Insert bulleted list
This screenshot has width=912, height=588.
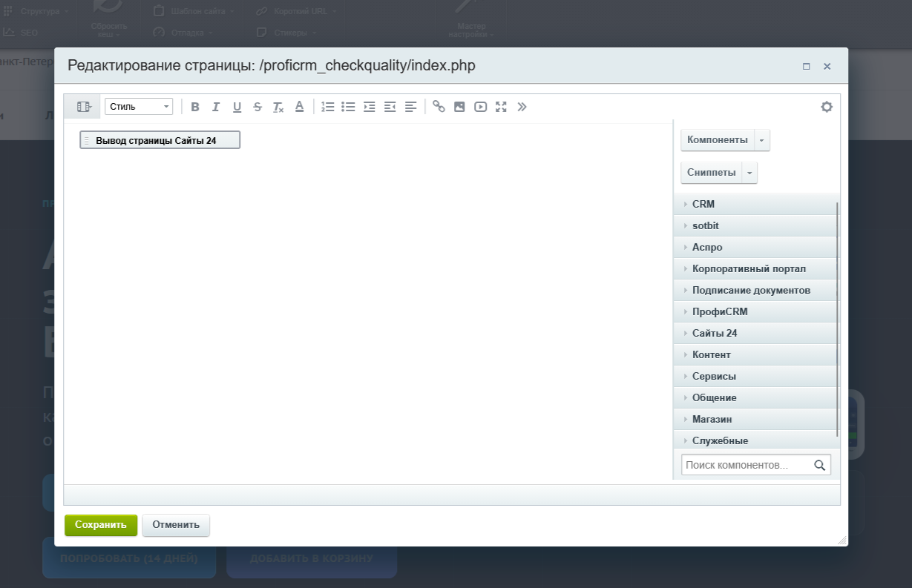pos(348,107)
